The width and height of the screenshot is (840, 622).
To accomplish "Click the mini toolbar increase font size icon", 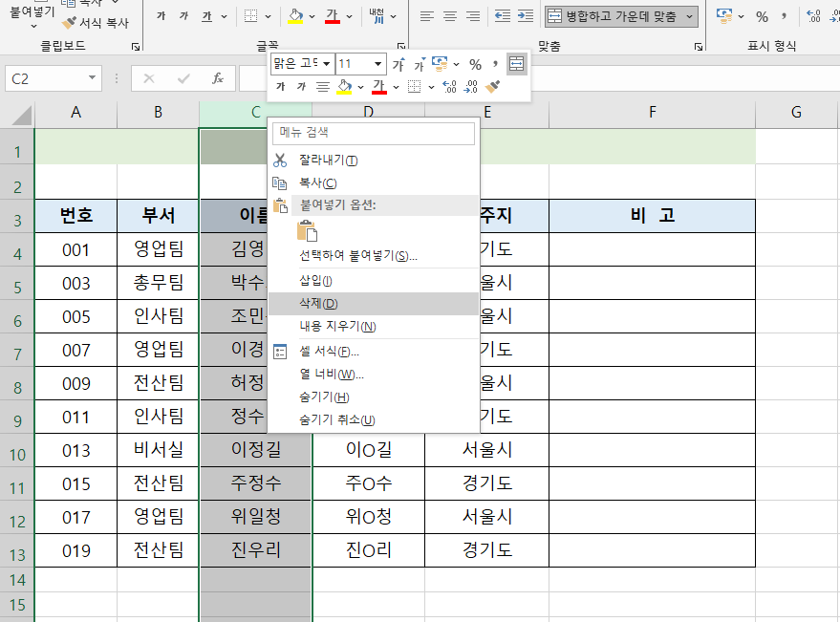I will [x=398, y=64].
